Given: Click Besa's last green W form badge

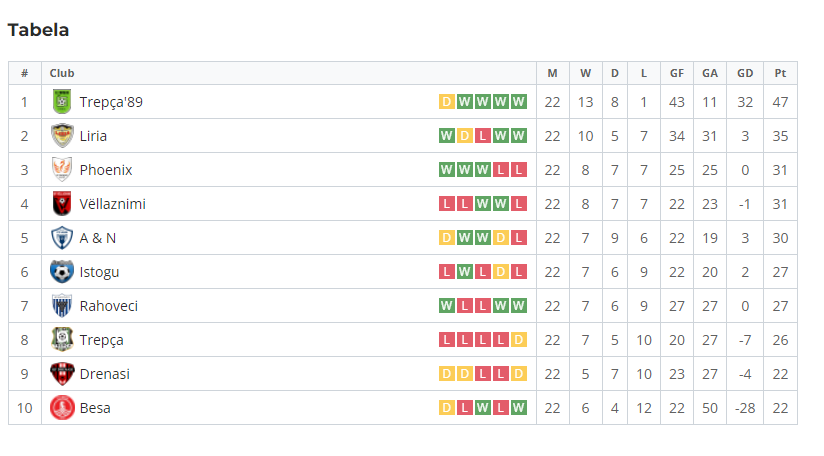Looking at the screenshot, I should click(x=519, y=408).
